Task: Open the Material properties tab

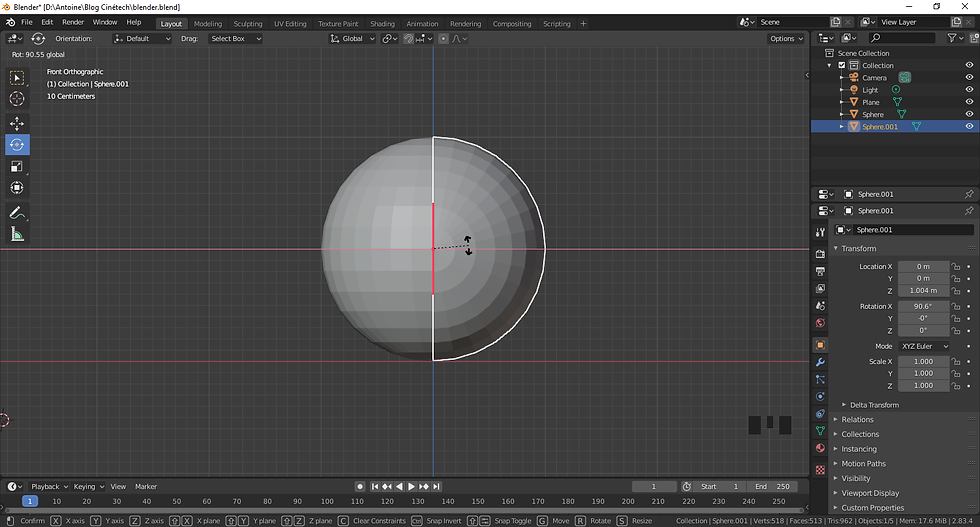Action: click(820, 448)
